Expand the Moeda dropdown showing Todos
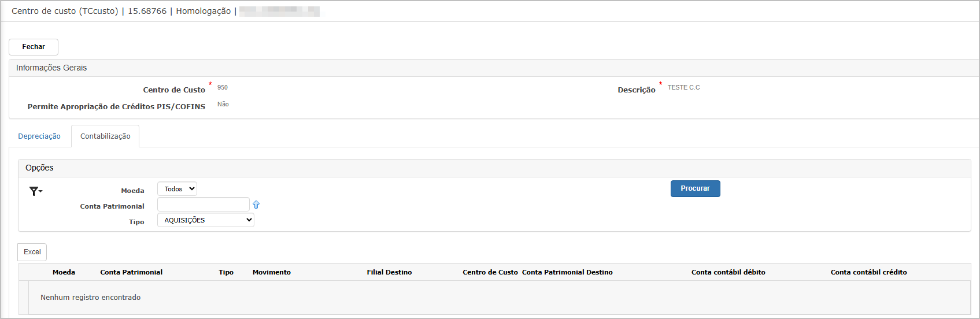Screen dimensions: 980x319 point(177,189)
